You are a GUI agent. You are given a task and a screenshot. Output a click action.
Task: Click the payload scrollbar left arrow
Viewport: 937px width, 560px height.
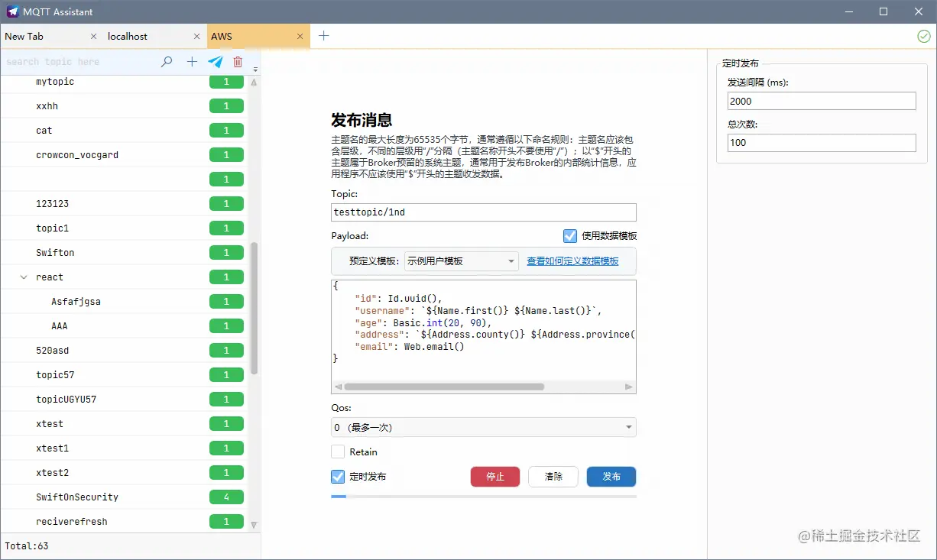point(338,387)
